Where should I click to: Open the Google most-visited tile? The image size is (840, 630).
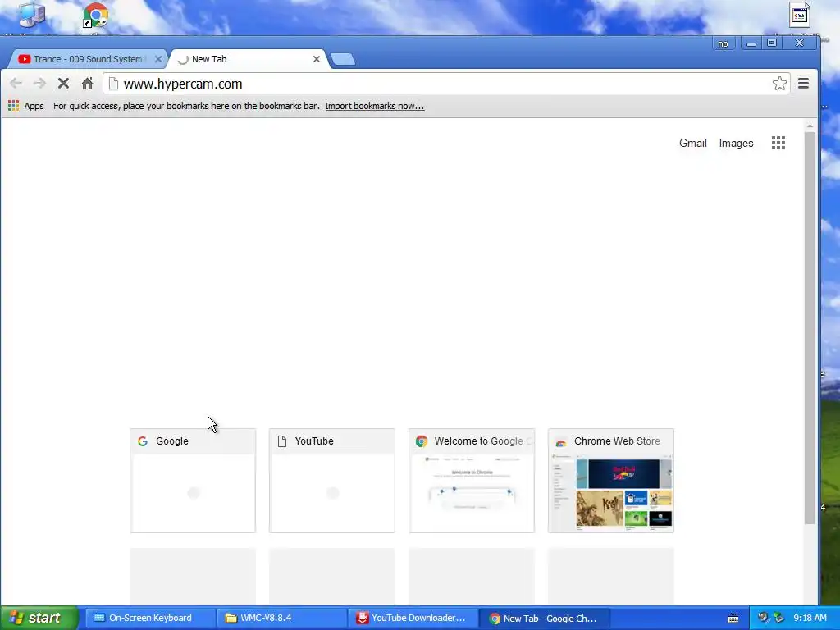(193, 481)
